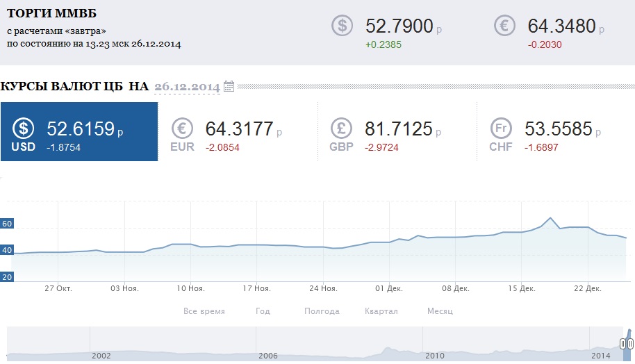635x364 pixels.
Task: Click the 2006 mark on the navigator timeline
Action: [268, 356]
